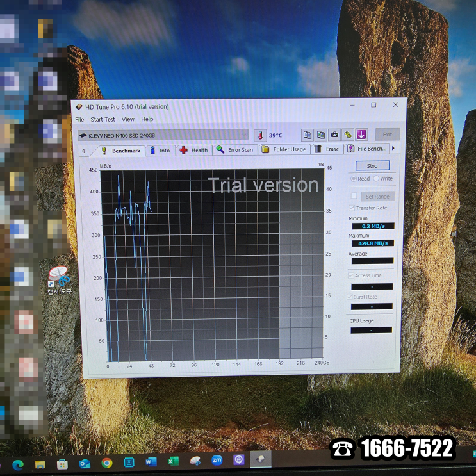Click the camera save screenshot icon
Viewport: 476px width, 476px height.
334,135
